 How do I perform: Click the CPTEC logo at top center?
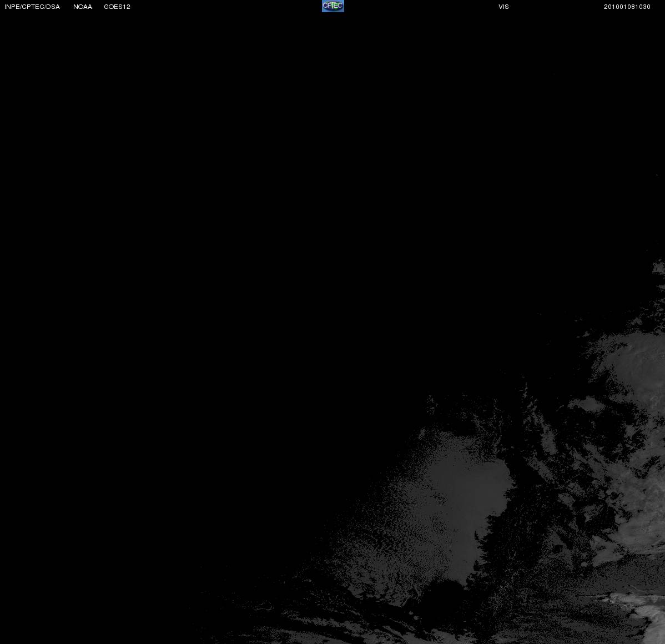333,6
